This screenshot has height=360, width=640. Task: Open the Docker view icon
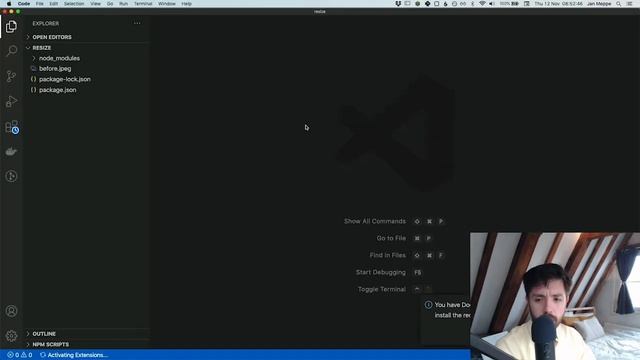pos(11,151)
